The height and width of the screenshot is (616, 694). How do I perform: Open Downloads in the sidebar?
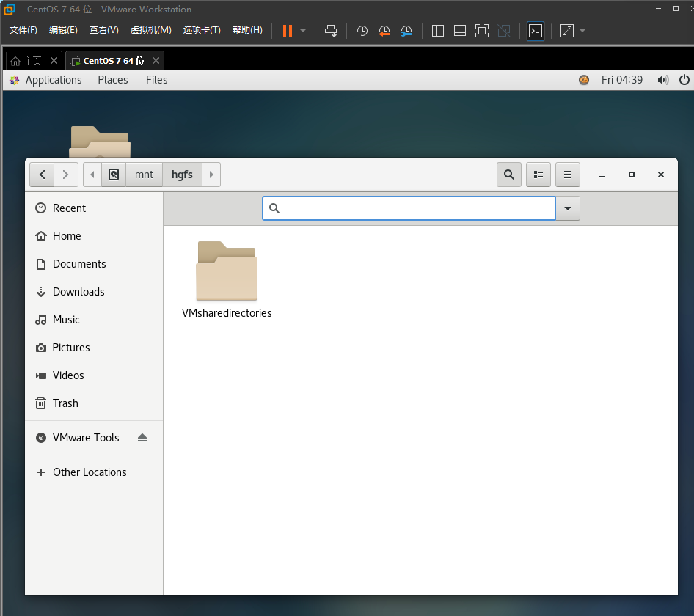[94, 292]
